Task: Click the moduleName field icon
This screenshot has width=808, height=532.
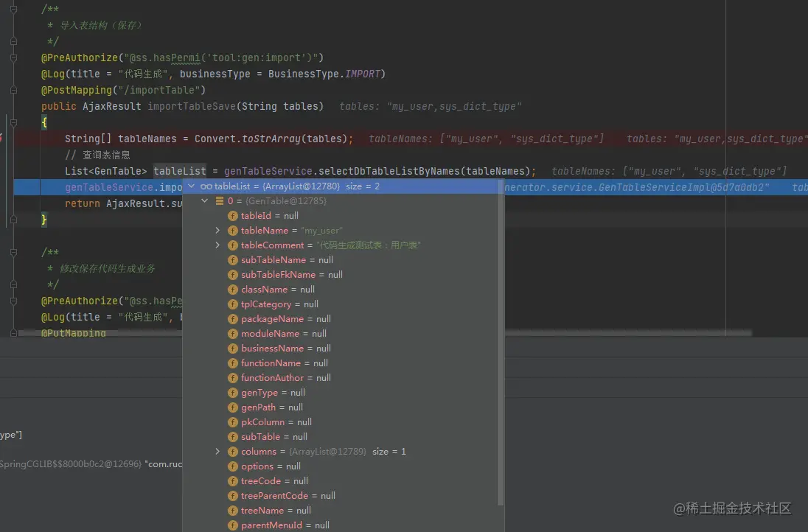Action: [233, 334]
